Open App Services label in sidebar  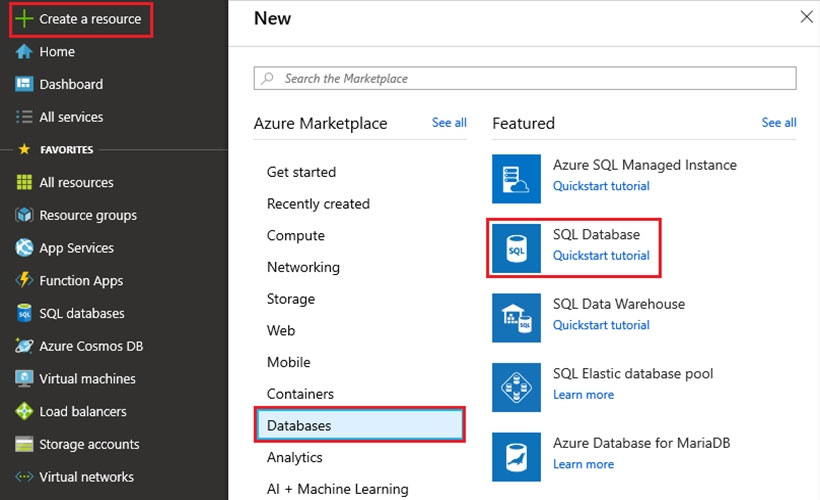(x=76, y=247)
